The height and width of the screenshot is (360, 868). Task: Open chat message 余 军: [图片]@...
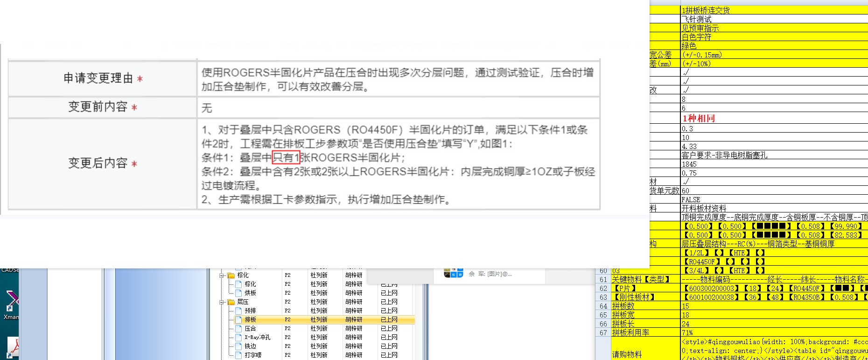point(490,274)
